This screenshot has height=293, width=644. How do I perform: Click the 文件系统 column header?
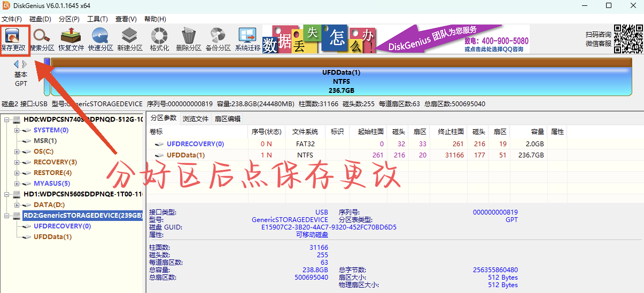tap(305, 132)
